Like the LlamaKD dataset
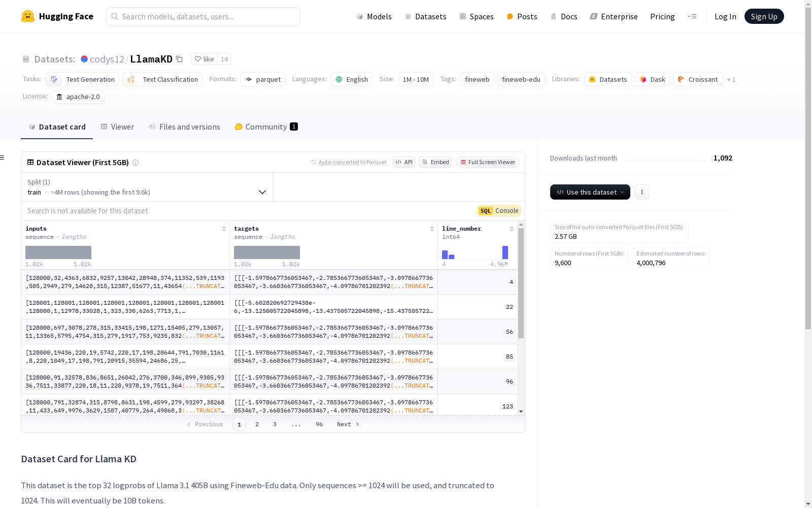Screen dimensions: 812x508 (205, 59)
